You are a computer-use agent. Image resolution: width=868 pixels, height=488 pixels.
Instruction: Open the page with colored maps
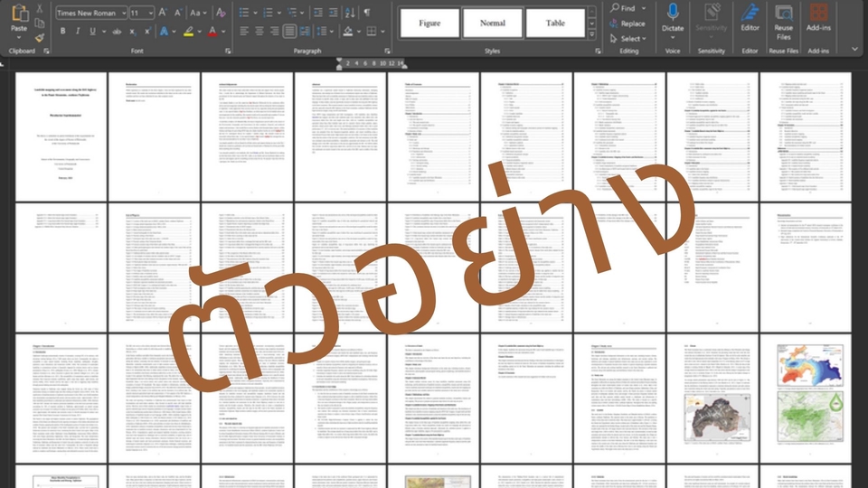(806, 399)
